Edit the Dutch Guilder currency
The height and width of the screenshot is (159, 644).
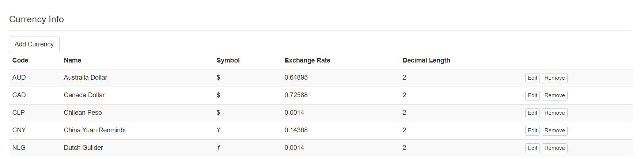coord(532,148)
